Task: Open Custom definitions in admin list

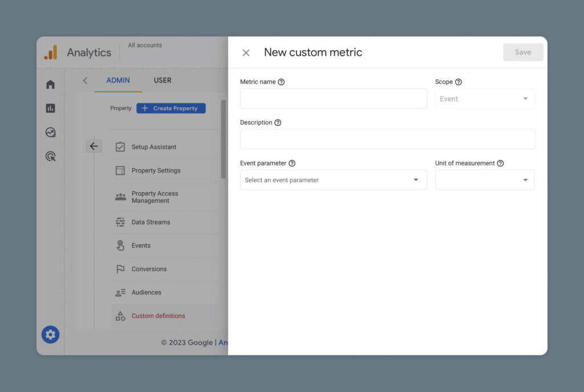Action: (158, 316)
